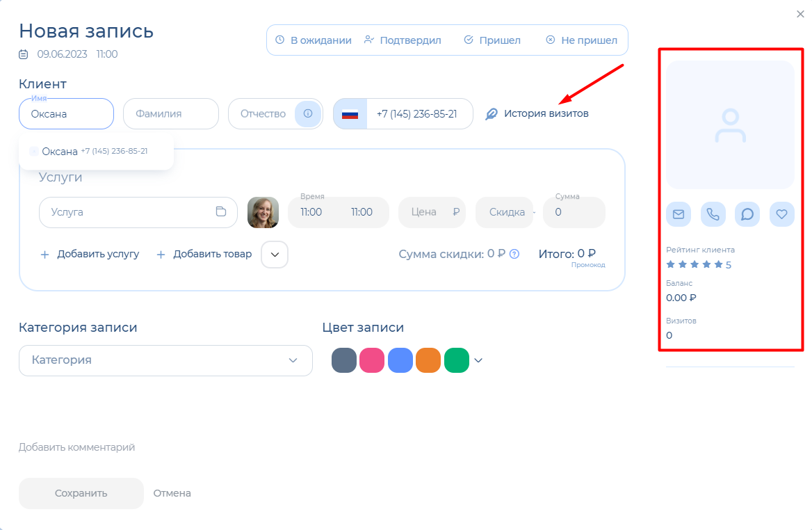The height and width of the screenshot is (530, 812).
Task: Open service catalog via folder icon
Action: [x=221, y=212]
